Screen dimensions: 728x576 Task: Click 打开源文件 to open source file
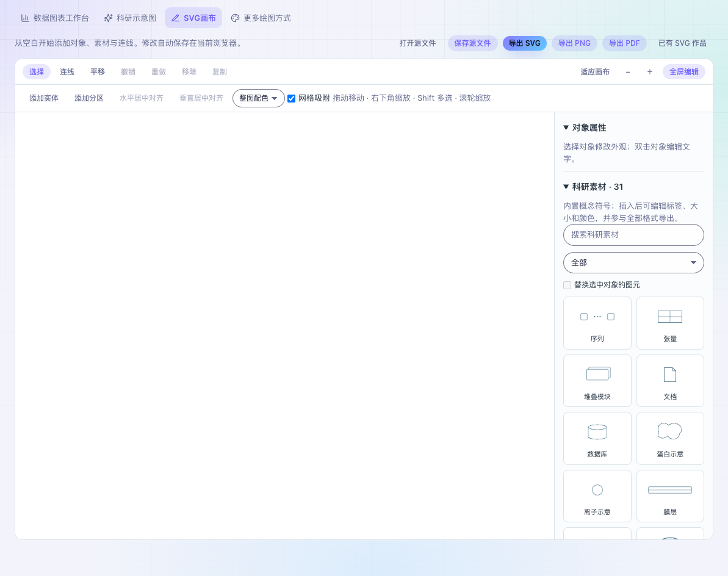click(x=417, y=43)
